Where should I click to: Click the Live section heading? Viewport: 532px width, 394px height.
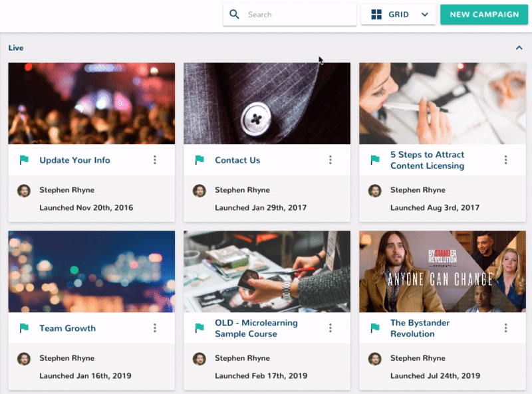point(16,48)
